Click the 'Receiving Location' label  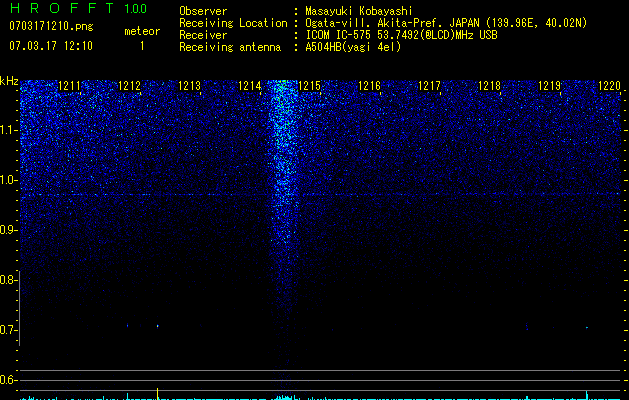[233, 23]
